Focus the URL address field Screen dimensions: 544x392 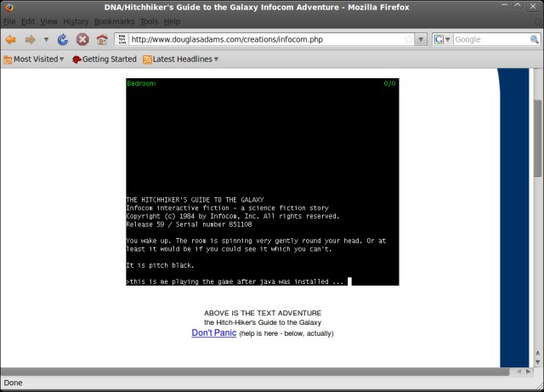point(266,39)
